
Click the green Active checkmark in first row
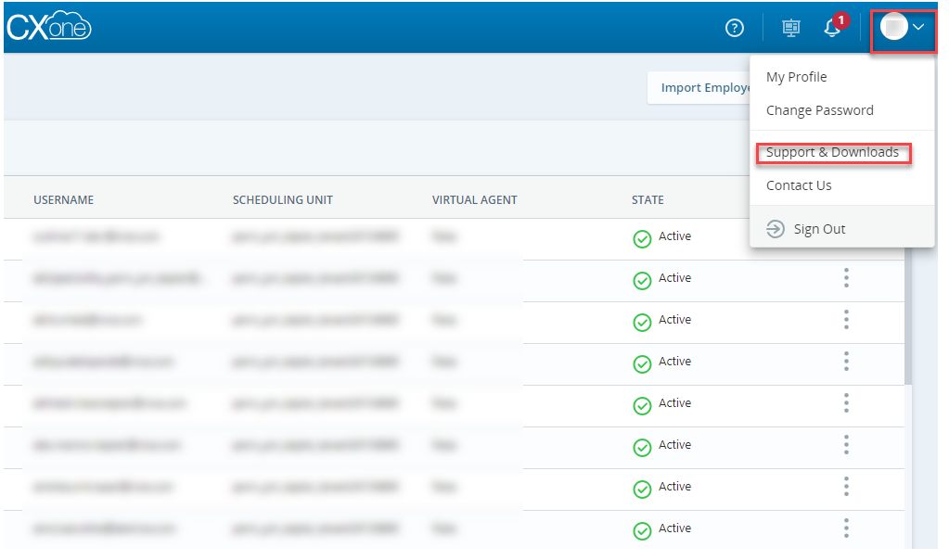point(642,239)
